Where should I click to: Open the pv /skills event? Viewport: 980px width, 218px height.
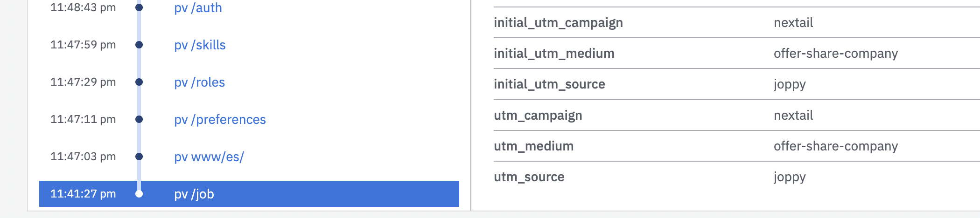[200, 45]
